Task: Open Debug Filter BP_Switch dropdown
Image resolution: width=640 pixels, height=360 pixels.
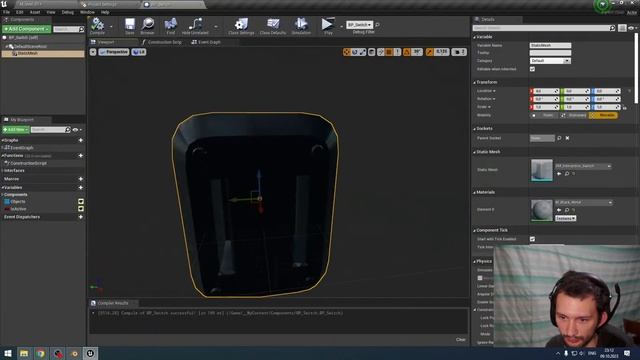Action: [x=359, y=25]
